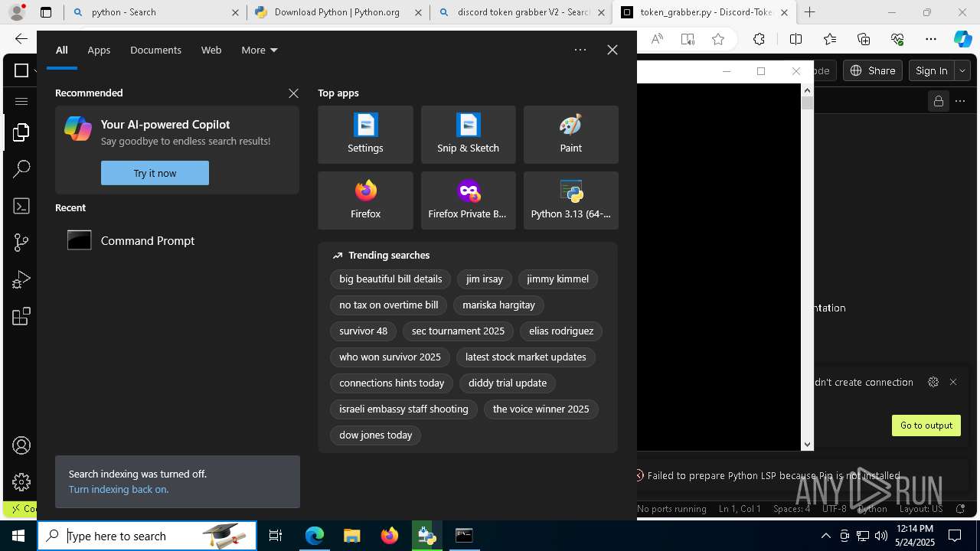Viewport: 980px width, 551px height.
Task: Dismiss the Recommended section
Action: [293, 93]
